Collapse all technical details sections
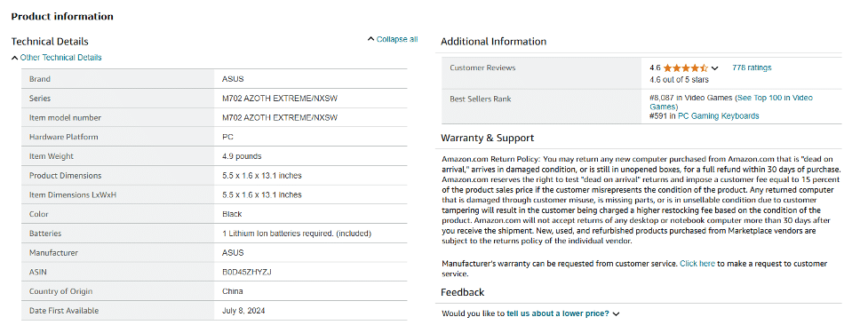Screen dimensions: 868x325 click(393, 39)
